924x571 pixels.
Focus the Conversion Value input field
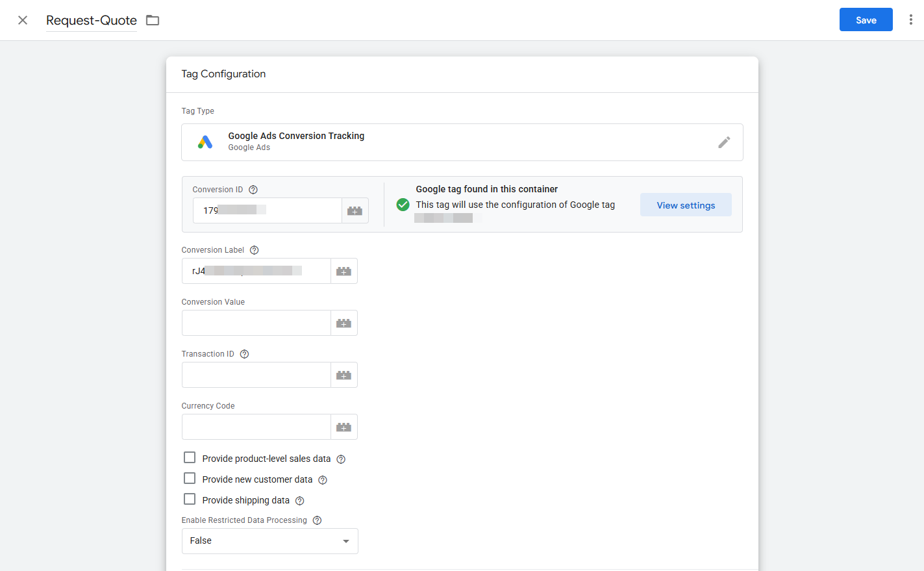point(256,323)
